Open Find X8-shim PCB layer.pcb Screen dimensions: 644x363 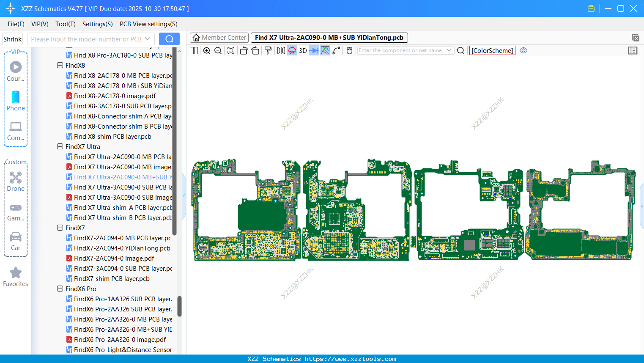point(109,137)
